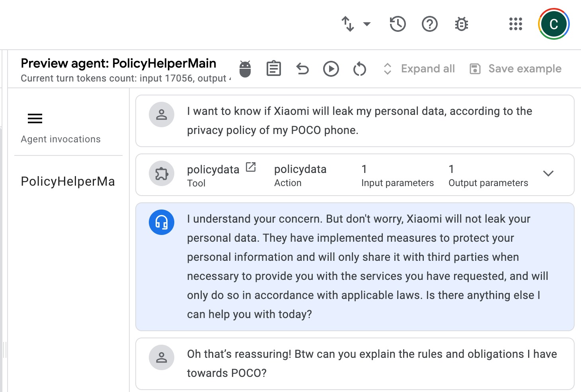The height and width of the screenshot is (392, 581).
Task: Open the debug bug icon in header
Action: (461, 24)
